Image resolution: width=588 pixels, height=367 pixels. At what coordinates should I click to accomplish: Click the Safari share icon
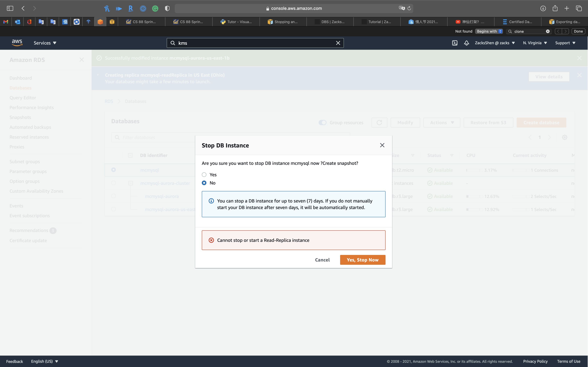pos(555,9)
